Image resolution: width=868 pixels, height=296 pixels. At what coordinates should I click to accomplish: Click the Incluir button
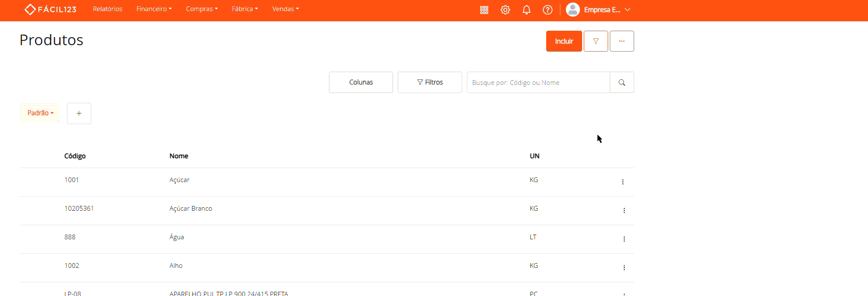coord(564,41)
